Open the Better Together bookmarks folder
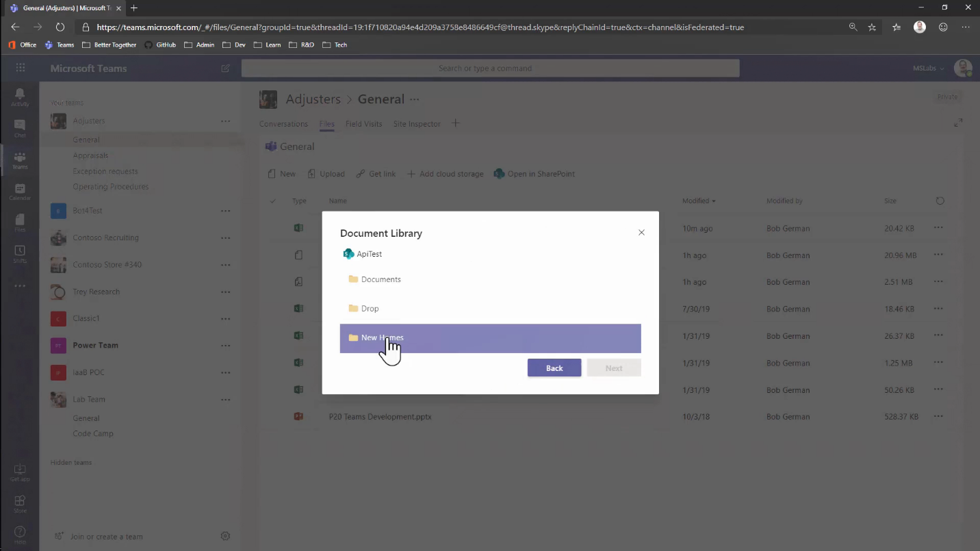The image size is (980, 551). point(109,45)
